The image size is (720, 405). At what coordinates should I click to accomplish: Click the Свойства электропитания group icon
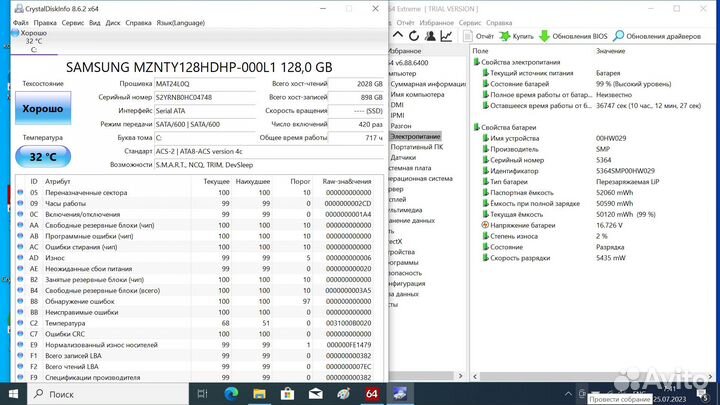tap(477, 62)
